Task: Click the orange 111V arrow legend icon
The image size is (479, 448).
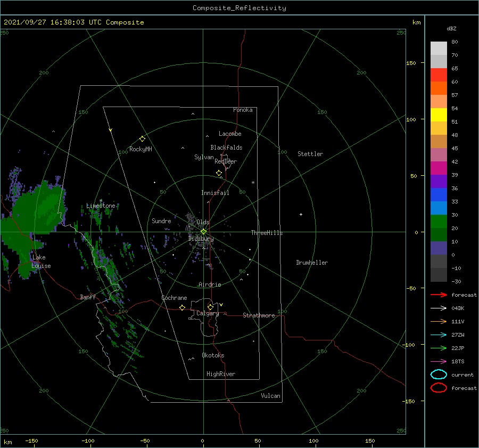Action: pos(439,321)
